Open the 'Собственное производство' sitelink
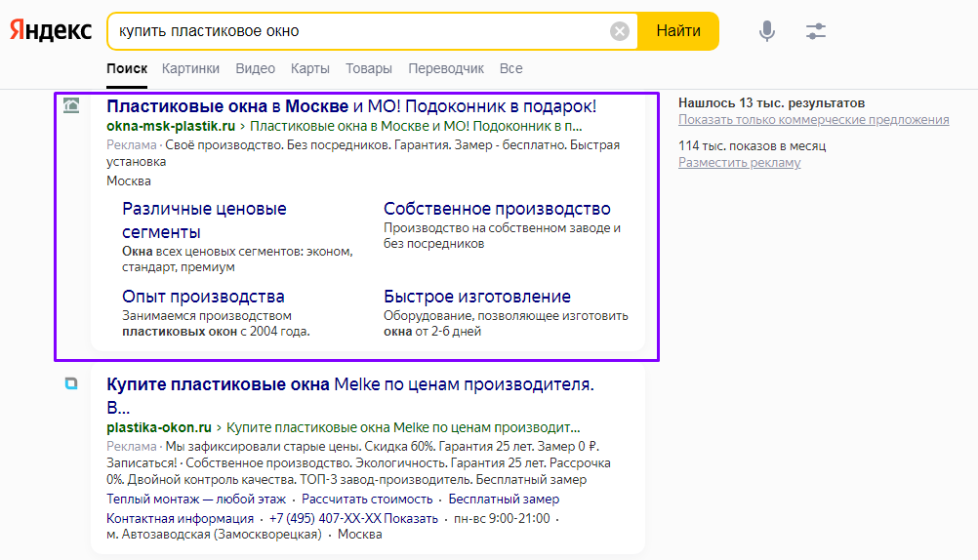The image size is (978, 560). pyautogui.click(x=497, y=208)
